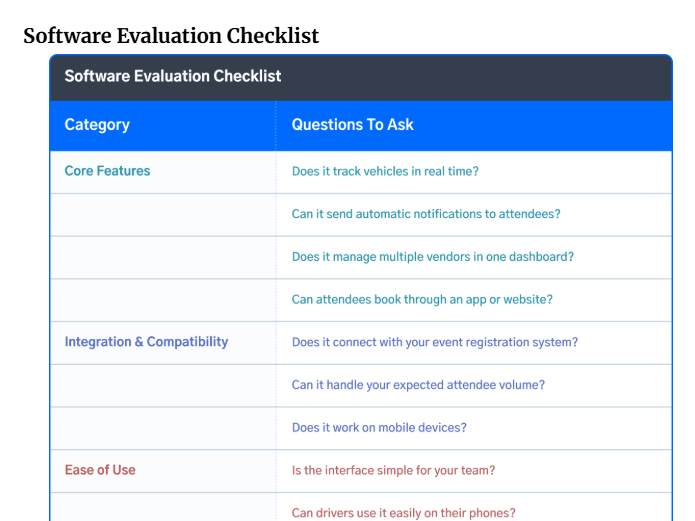Screen dimensions: 695x521
Task: Click the expected attendee volume question
Action: [x=418, y=385]
